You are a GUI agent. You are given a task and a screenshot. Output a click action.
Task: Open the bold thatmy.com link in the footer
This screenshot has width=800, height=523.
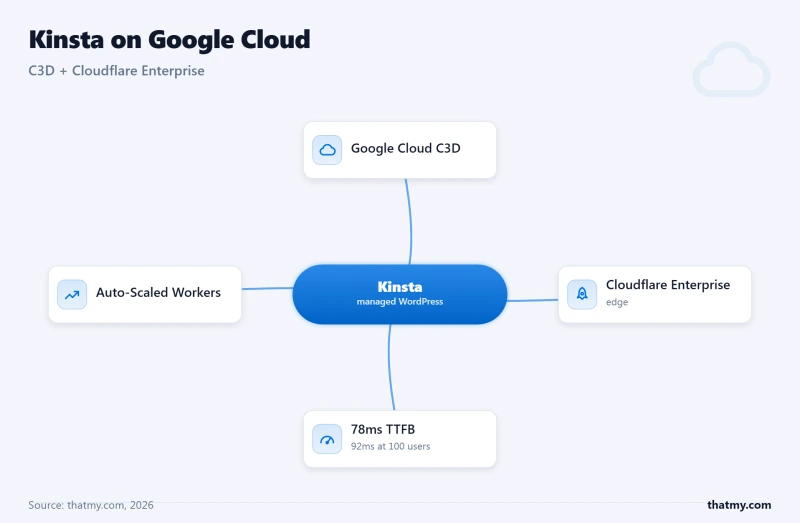tap(739, 505)
